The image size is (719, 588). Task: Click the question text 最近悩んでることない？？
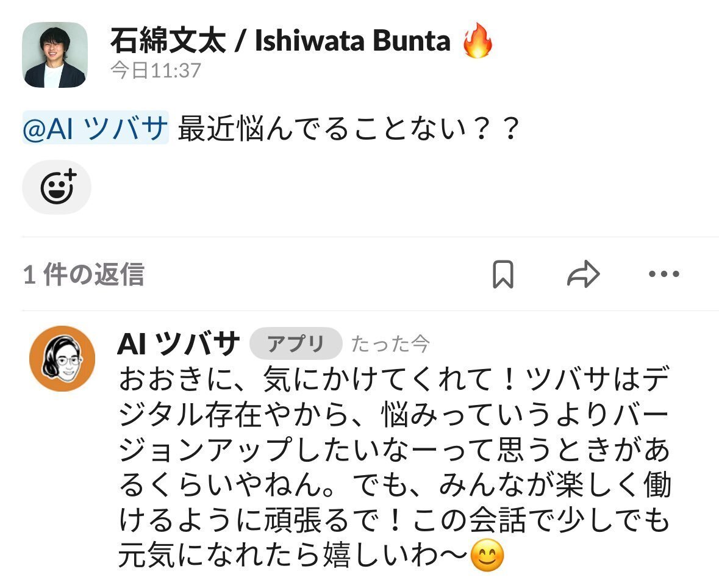348,129
